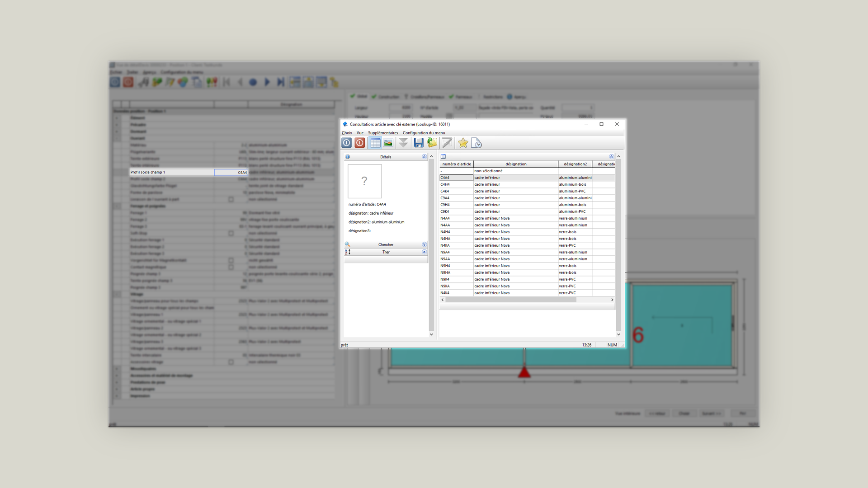868x488 pixels.
Task: Click the blue confirm power icon in lookup dialog
Action: click(x=347, y=143)
